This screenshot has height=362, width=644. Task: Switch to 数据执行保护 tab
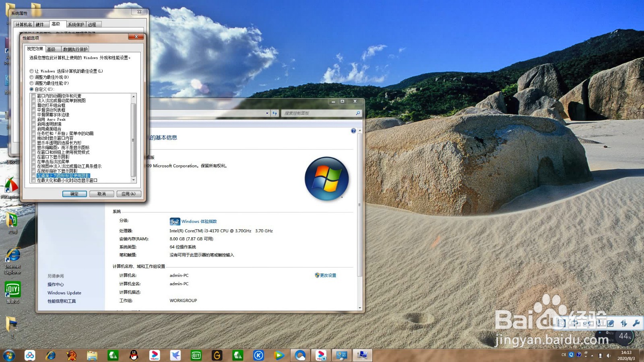(75, 49)
